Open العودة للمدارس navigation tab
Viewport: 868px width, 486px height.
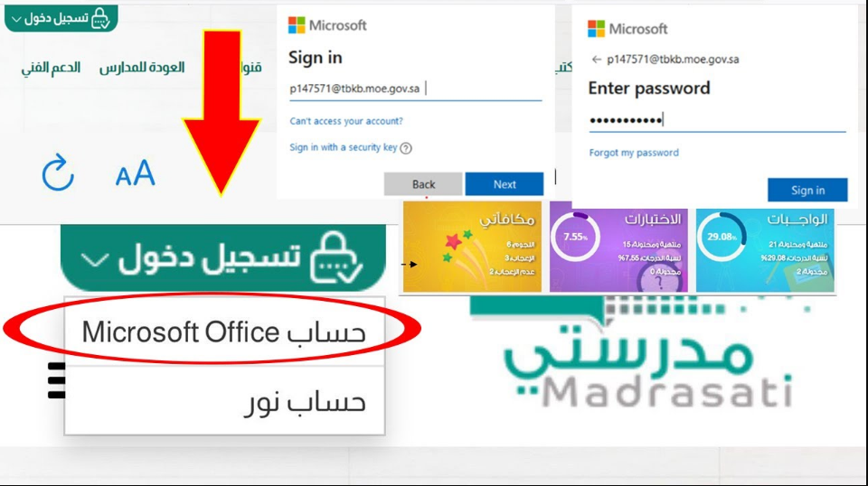(x=142, y=68)
